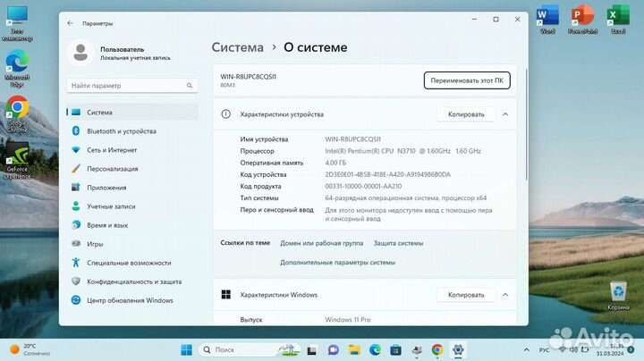Screen dimensions: 644x361
Task: Show hidden tray icons chevron
Action: tap(527, 350)
